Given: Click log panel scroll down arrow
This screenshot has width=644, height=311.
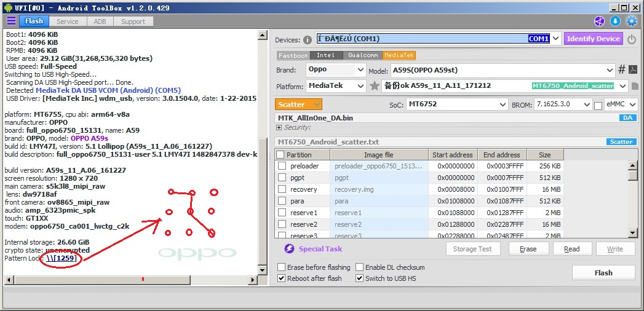Looking at the screenshot, I should [x=263, y=270].
